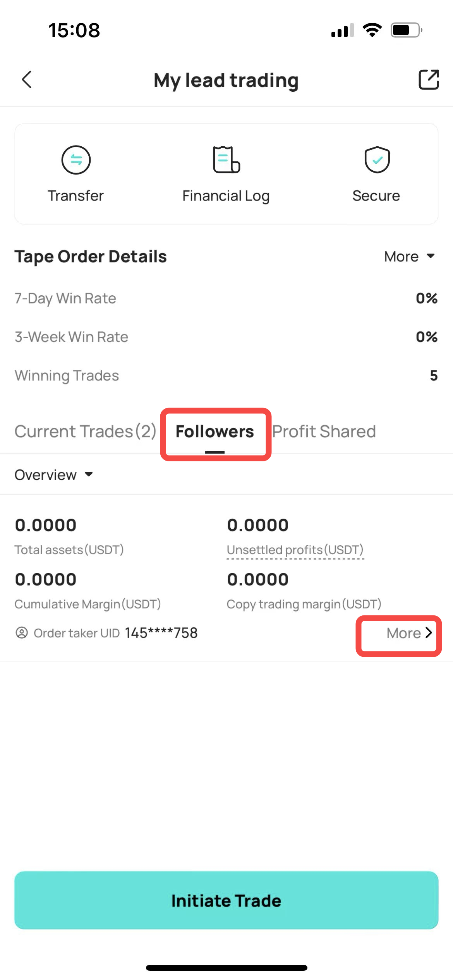
Task: Tap the back arrow icon
Action: pyautogui.click(x=27, y=80)
